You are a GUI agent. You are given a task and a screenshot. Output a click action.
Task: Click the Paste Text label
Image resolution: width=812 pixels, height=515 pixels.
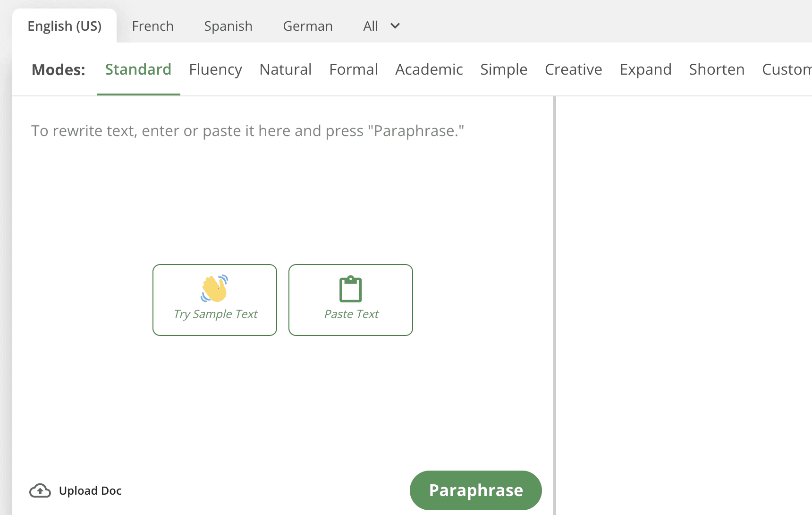(x=351, y=314)
